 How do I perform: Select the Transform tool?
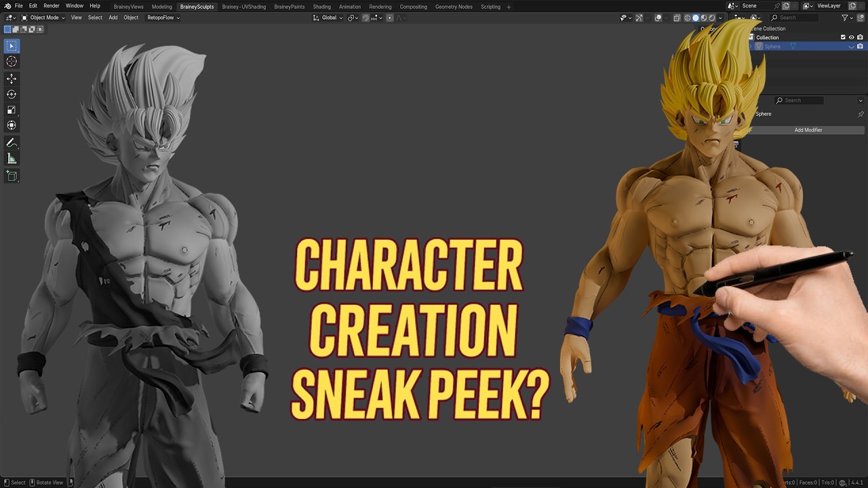pyautogui.click(x=12, y=125)
